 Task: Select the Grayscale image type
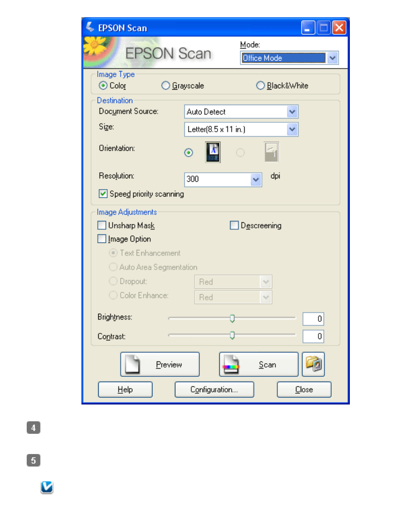point(165,85)
